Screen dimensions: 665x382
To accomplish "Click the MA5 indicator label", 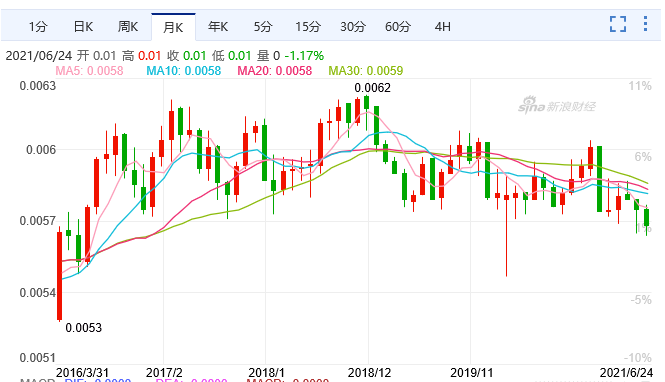I will coord(89,70).
